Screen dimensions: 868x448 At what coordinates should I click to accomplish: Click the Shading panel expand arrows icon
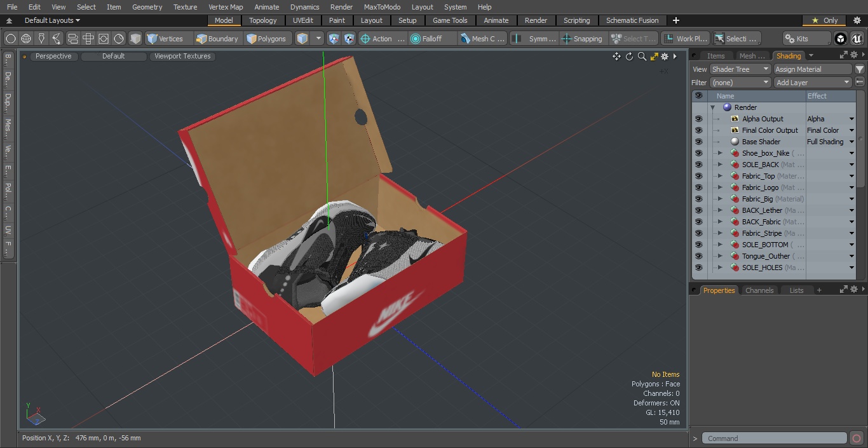tap(843, 56)
